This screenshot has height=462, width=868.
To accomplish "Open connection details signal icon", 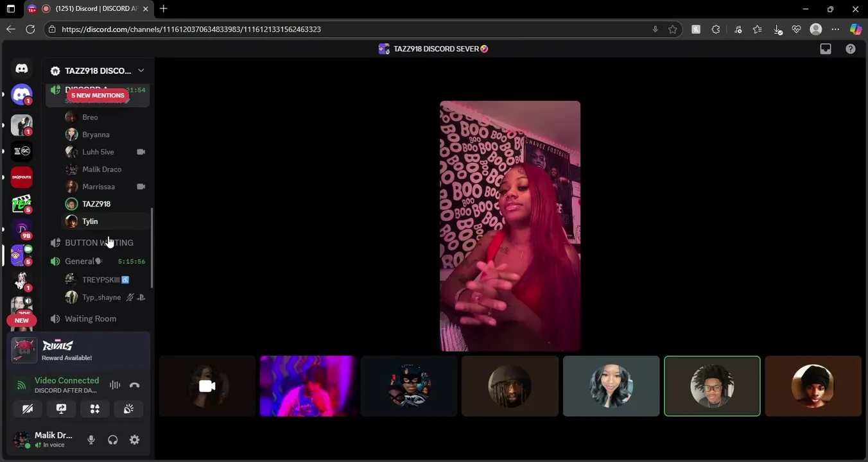I will click(x=22, y=385).
